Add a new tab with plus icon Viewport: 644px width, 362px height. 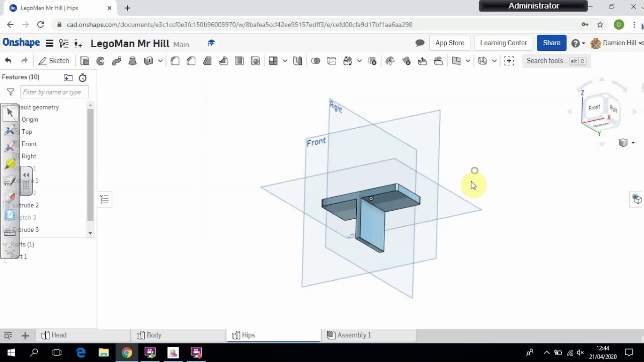point(25,335)
